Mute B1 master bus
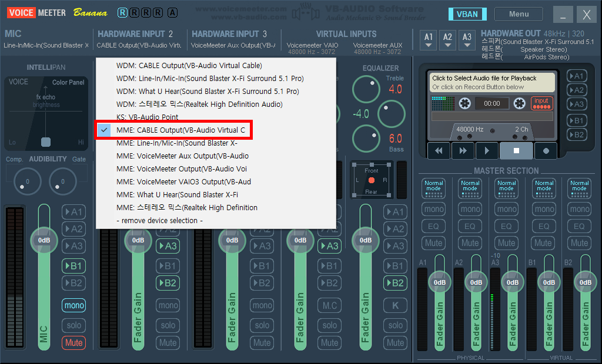 (x=543, y=243)
